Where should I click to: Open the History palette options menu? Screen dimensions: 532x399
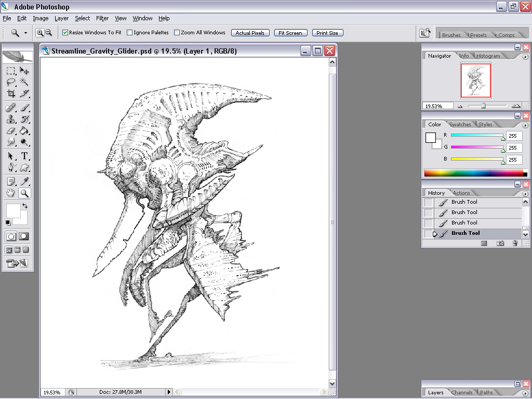coord(525,194)
